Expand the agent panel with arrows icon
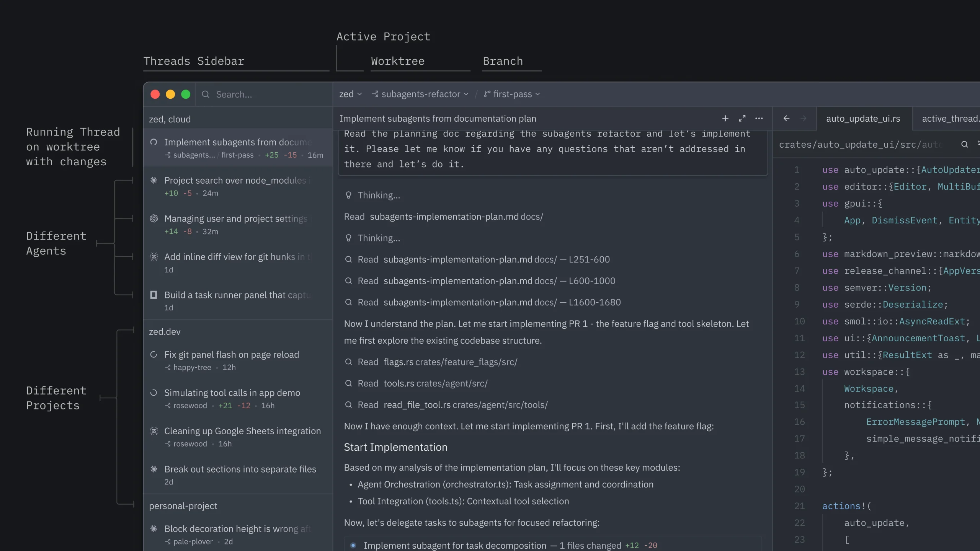The width and height of the screenshot is (980, 551). (x=742, y=119)
